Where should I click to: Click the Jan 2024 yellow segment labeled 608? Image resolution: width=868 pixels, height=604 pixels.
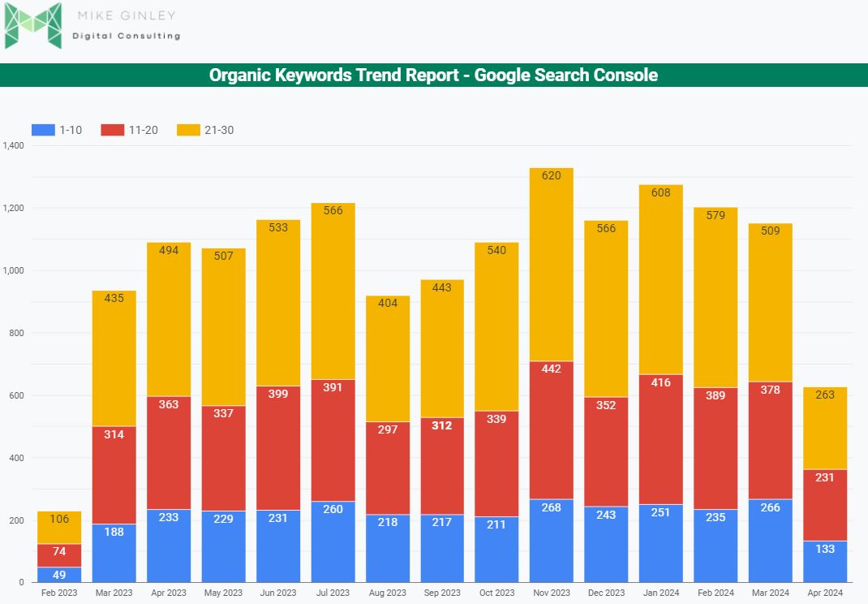[x=661, y=280]
